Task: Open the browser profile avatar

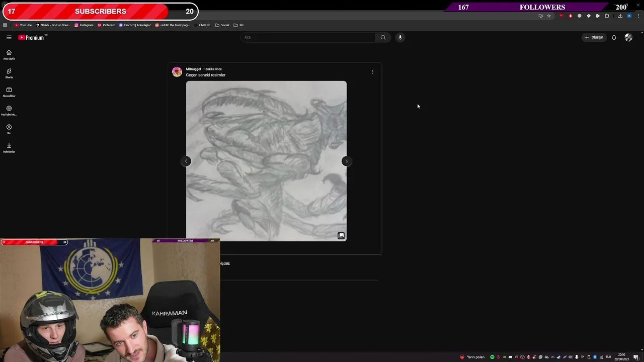Action: 629,16
